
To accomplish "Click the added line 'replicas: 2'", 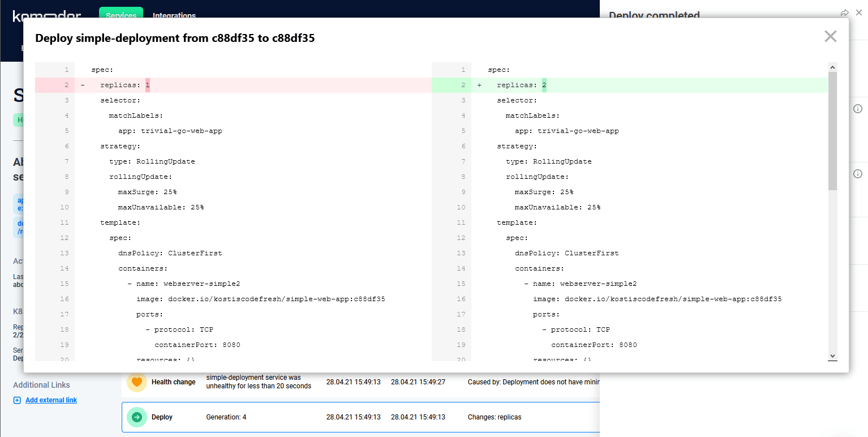I will (x=521, y=85).
